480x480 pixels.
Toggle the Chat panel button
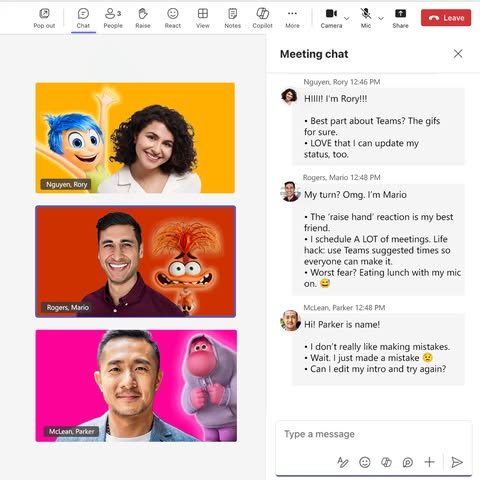click(83, 18)
